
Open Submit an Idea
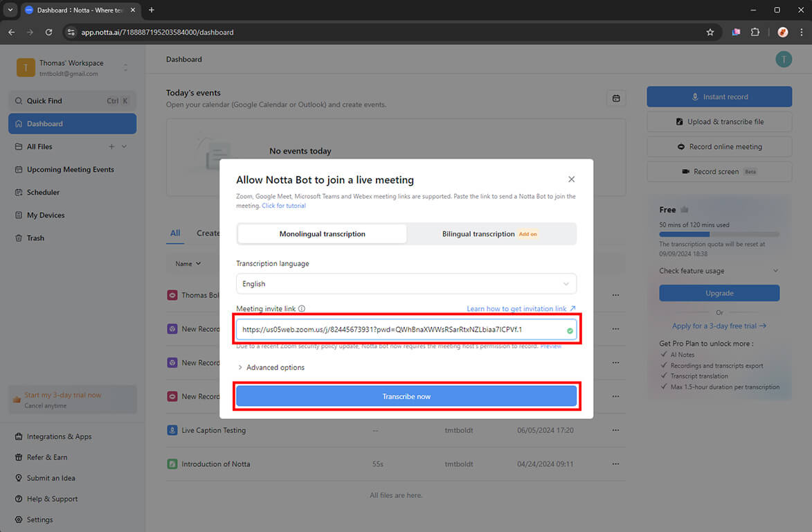51,478
